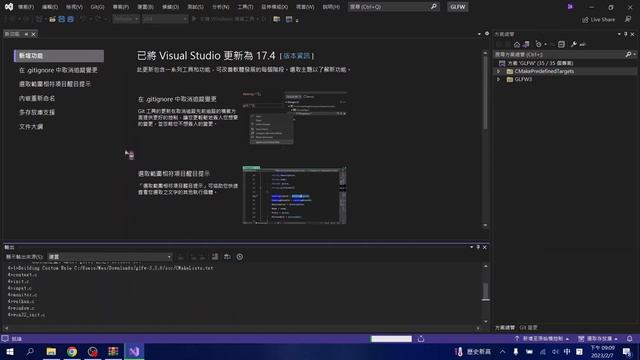Open the document tab list dropdown arrow
The height and width of the screenshot is (360, 640).
(479, 34)
